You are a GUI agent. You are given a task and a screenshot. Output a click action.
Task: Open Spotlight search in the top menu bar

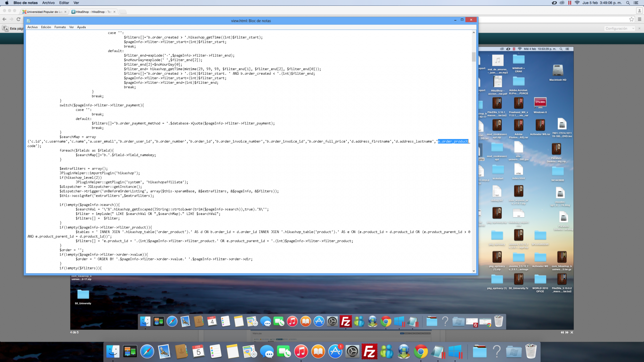point(628,3)
